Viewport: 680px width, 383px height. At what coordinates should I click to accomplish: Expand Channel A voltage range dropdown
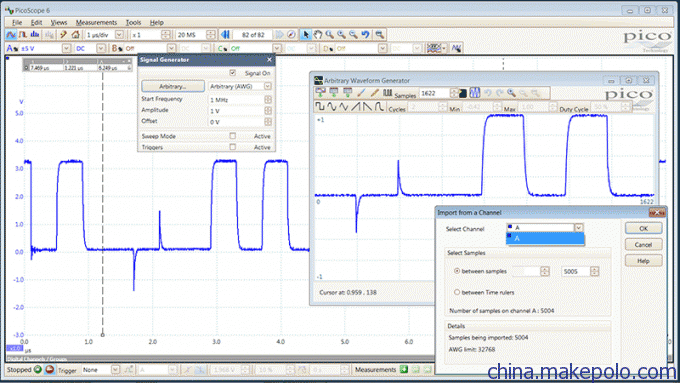click(x=66, y=49)
